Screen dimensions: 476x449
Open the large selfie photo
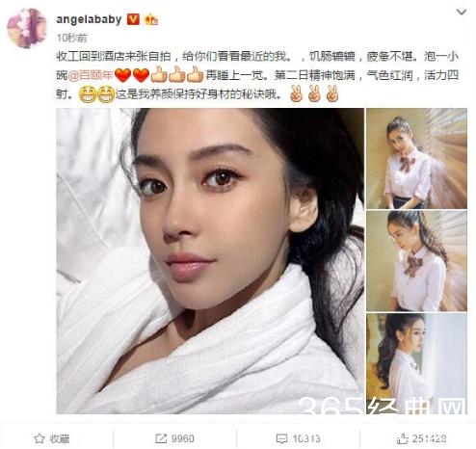(210, 261)
